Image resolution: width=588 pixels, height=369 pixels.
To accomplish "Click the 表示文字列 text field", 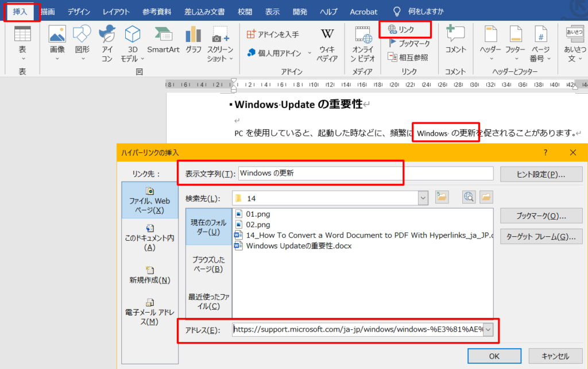I will click(x=366, y=173).
